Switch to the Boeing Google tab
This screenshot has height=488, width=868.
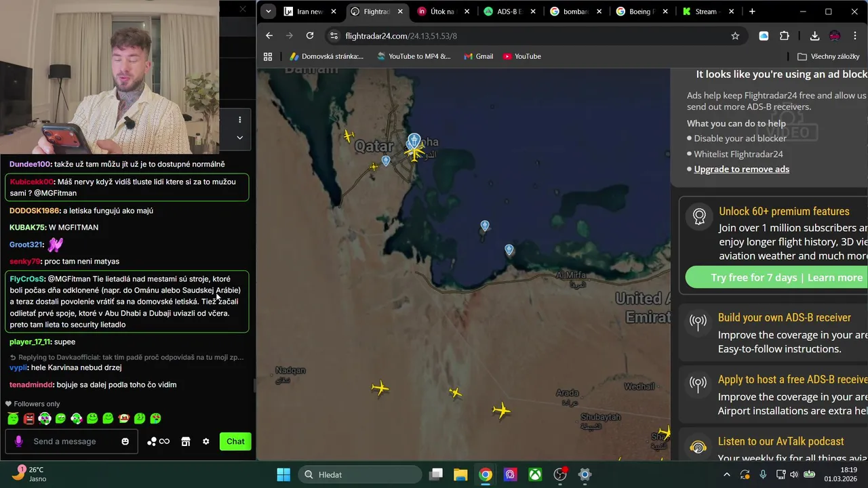coord(642,12)
